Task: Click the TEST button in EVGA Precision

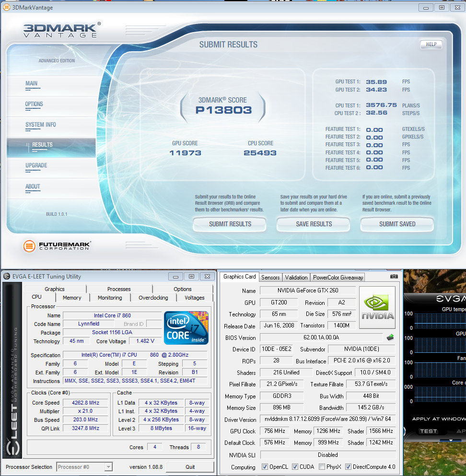Action: [428, 431]
